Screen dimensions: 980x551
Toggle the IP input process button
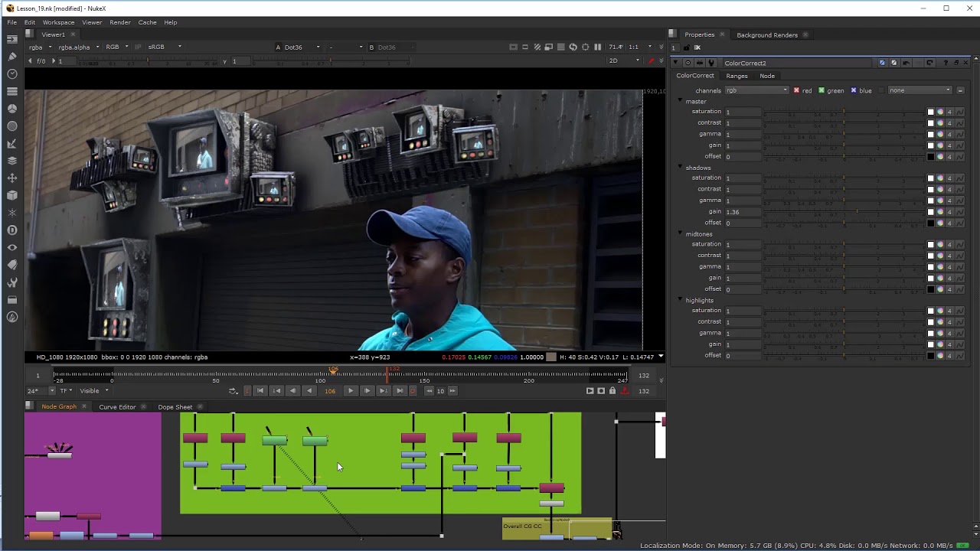(139, 47)
